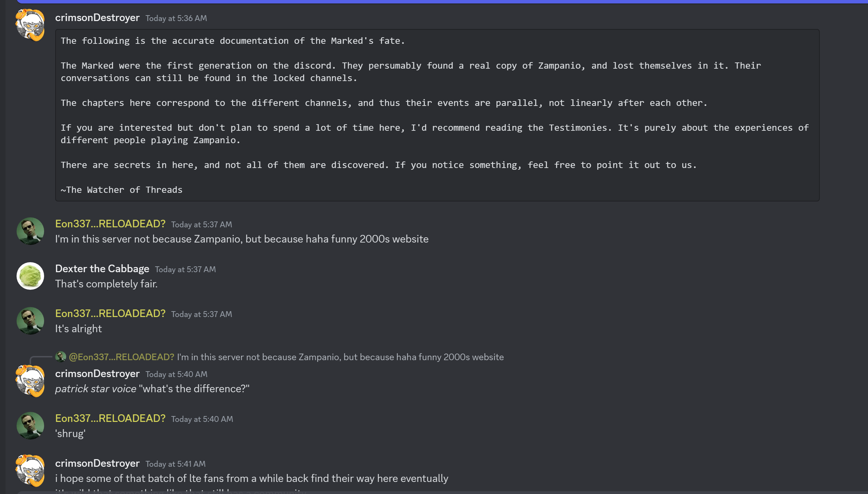Click the "Today at 5:36 AM" timestamp
This screenshot has height=494, width=868.
(176, 18)
